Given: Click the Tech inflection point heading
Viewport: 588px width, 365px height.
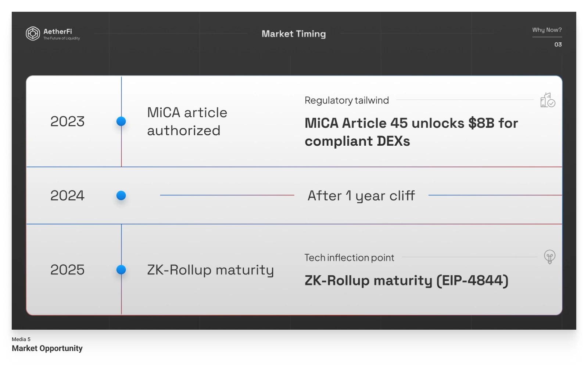Looking at the screenshot, I should (x=349, y=258).
